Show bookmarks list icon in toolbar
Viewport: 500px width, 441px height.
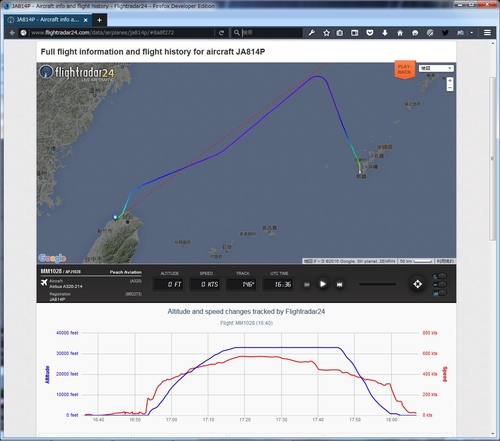click(339, 33)
